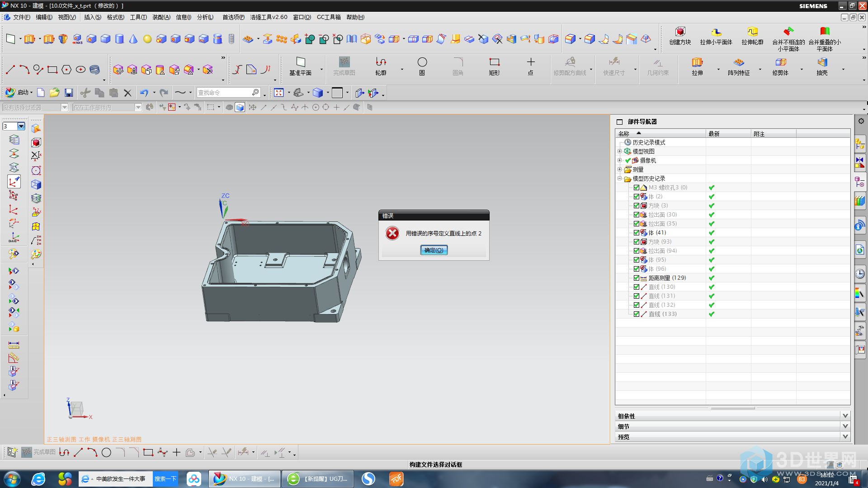Open the 帮助(H) menu
Viewport: 868px width, 488px height.
(355, 17)
